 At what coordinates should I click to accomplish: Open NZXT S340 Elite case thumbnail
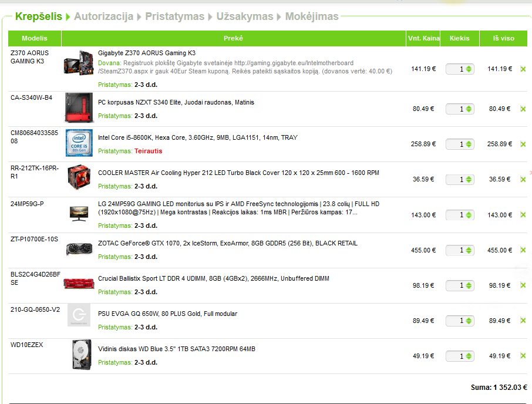[x=79, y=107]
